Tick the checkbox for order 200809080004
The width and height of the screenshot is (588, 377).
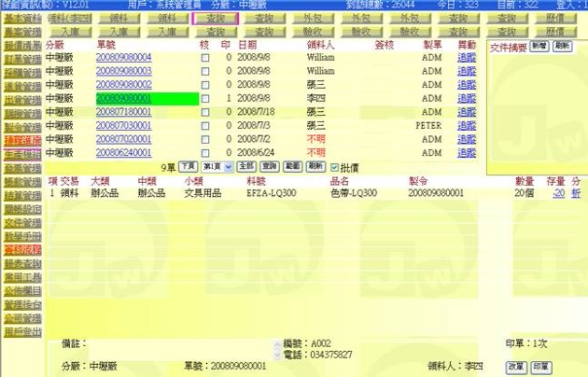pyautogui.click(x=205, y=58)
